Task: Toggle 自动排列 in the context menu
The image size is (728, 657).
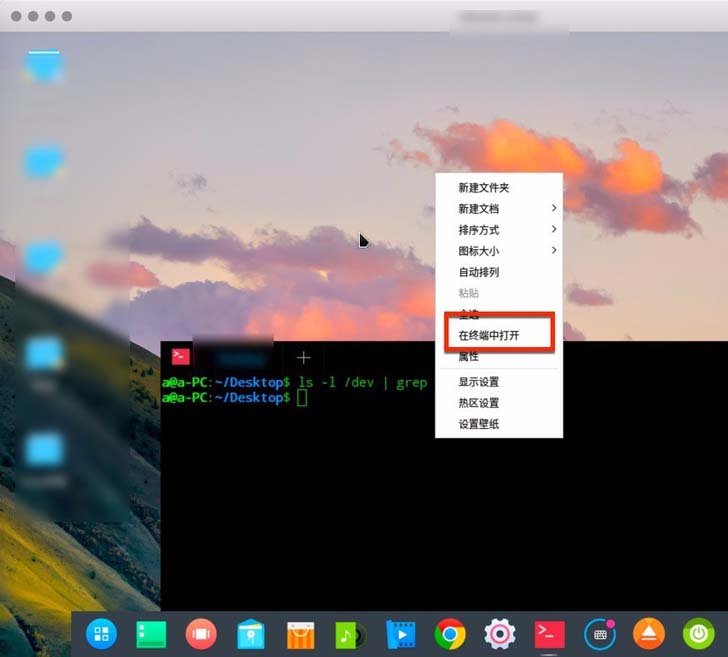Action: point(499,272)
